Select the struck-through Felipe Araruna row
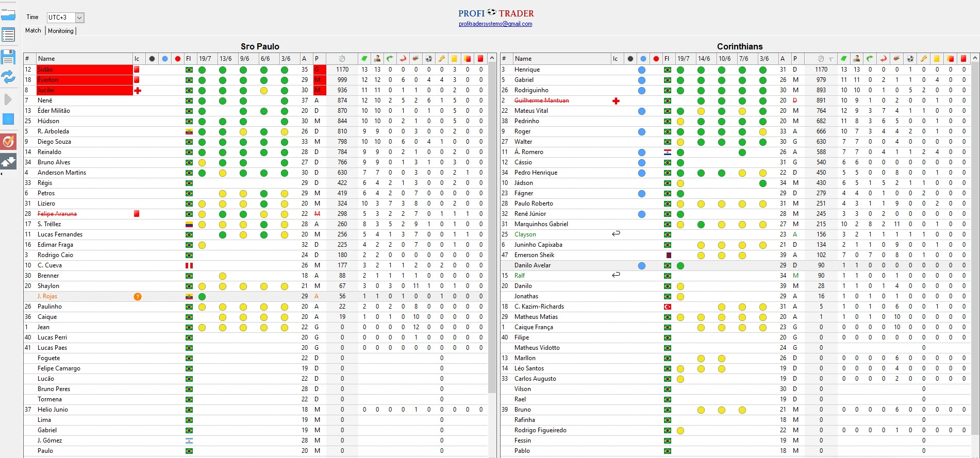 point(255,214)
